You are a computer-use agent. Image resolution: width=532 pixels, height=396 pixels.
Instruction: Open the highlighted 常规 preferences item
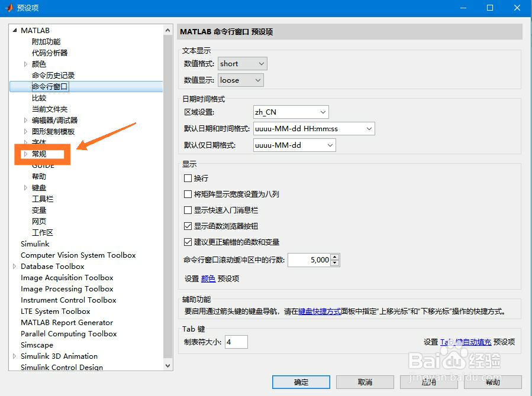(x=40, y=154)
